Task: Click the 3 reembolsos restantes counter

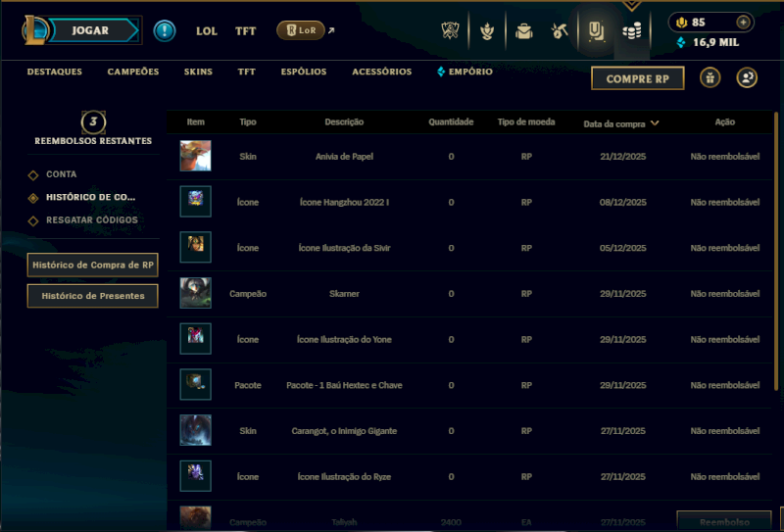Action: pos(93,122)
